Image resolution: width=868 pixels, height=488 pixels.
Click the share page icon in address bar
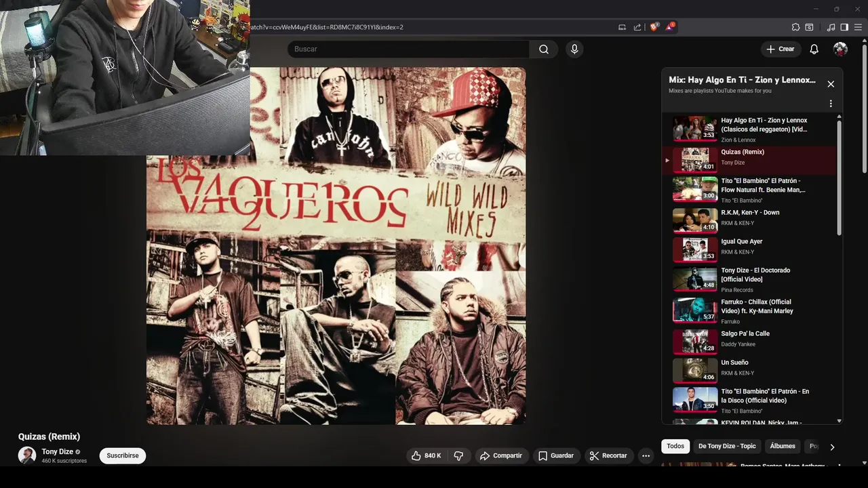pos(637,27)
